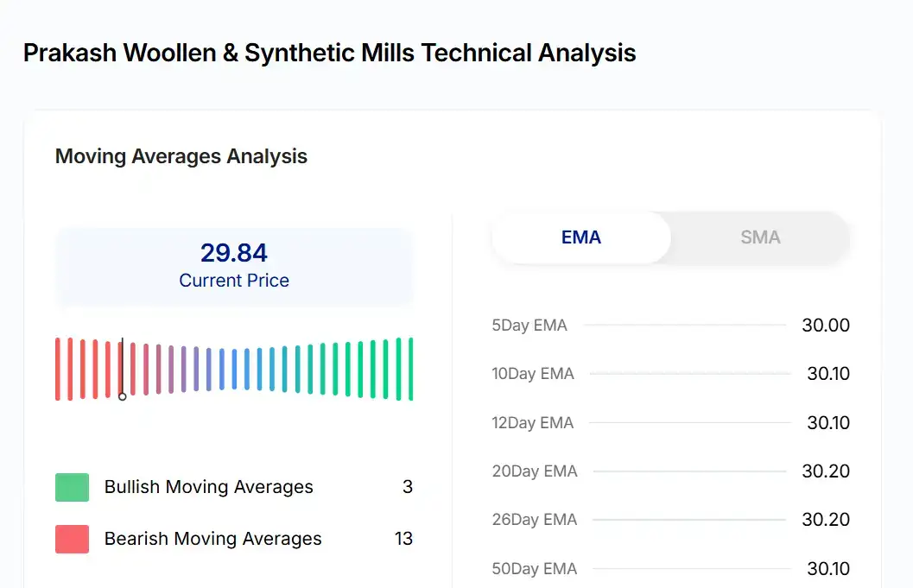Click the 26Day EMA row label
Screen dimensions: 913x588
(x=535, y=520)
